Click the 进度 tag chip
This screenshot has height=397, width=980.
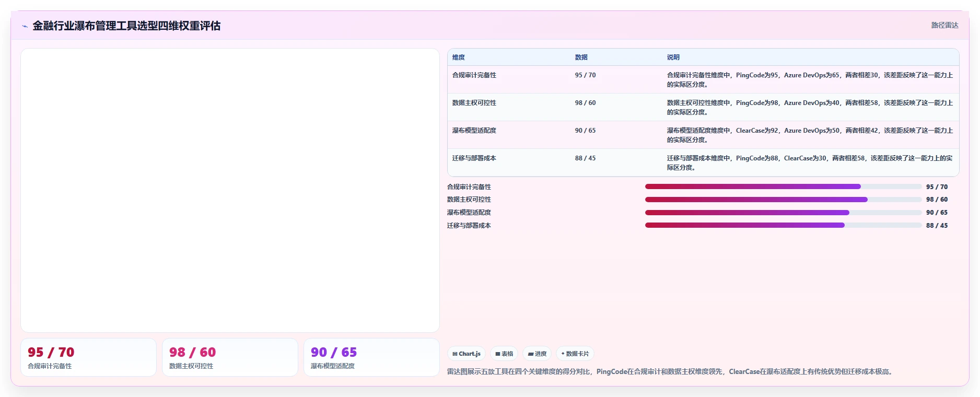[x=537, y=354]
